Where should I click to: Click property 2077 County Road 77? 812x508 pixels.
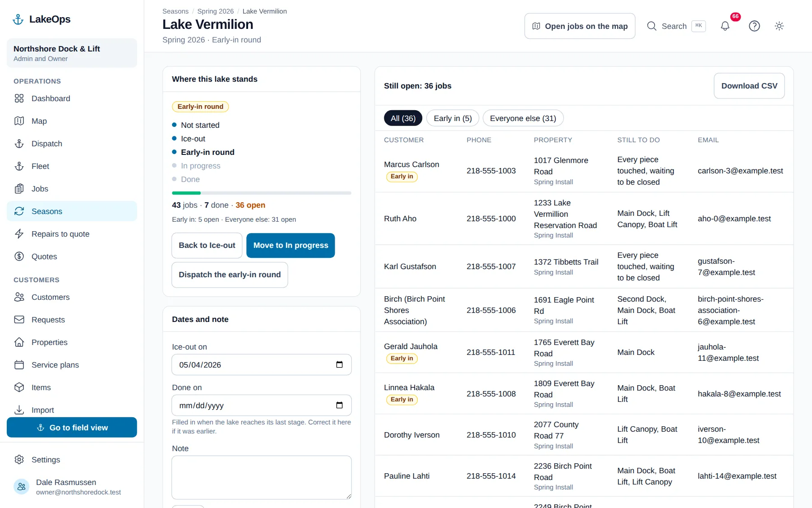556,430
